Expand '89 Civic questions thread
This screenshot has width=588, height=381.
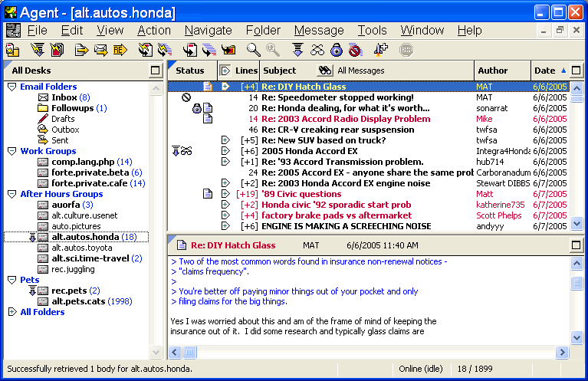225,194
